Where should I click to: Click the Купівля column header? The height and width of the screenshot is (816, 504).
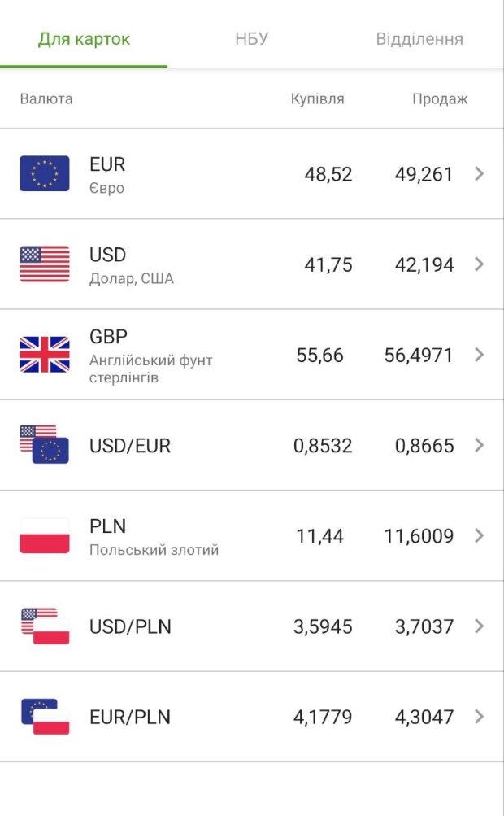[317, 99]
